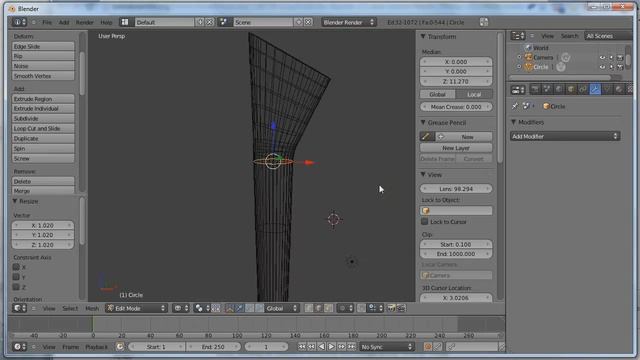Click the Resize Vector X 1.020 field
The width and height of the screenshot is (640, 360).
tap(42, 225)
